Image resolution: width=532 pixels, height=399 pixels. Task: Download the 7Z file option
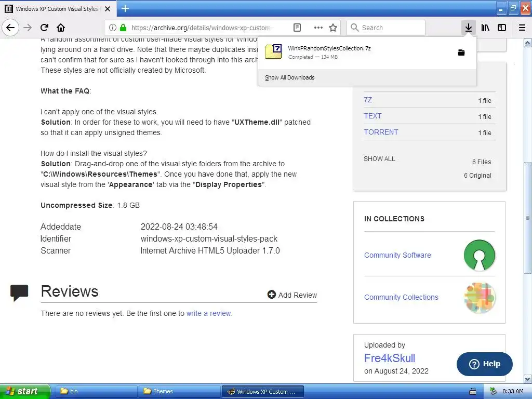pos(368,100)
